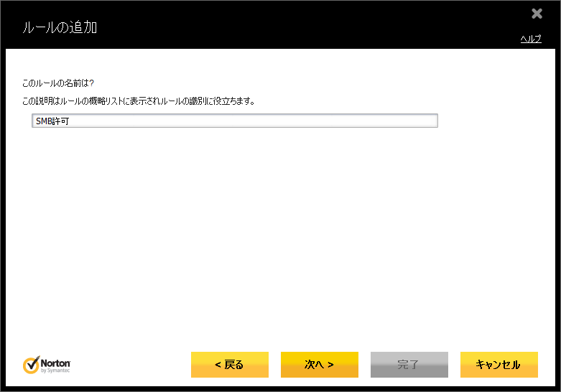This screenshot has width=561, height=392.
Task: Open the ヘルプ link
Action: pos(530,39)
